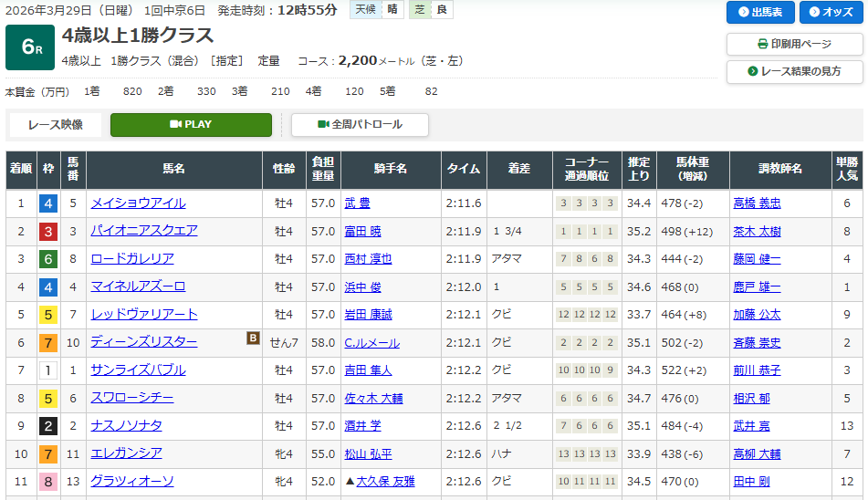Click the 6R race number badge
The image size is (868, 500).
(30, 47)
